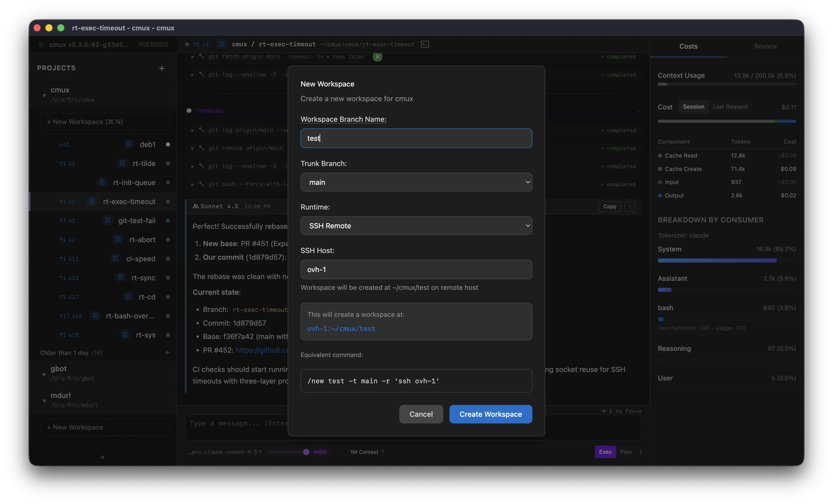Select Last Request in the Cost toggle
Image resolution: width=833 pixels, height=504 pixels.
coord(730,107)
